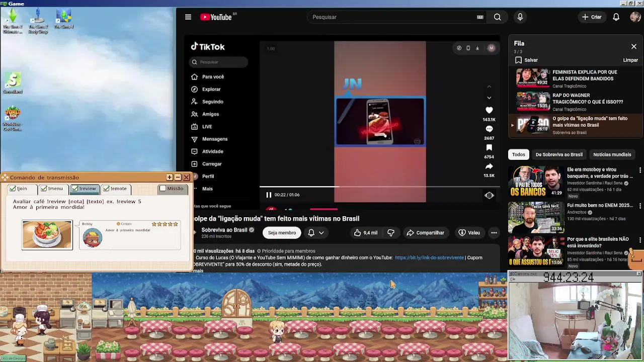Clear the queue with Limpar
The image size is (644, 362).
630,60
